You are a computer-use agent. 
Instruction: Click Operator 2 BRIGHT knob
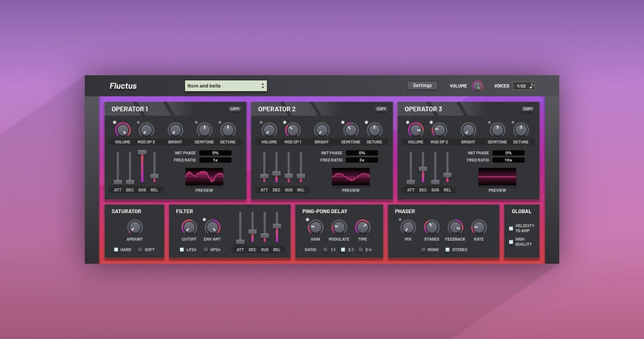(321, 130)
